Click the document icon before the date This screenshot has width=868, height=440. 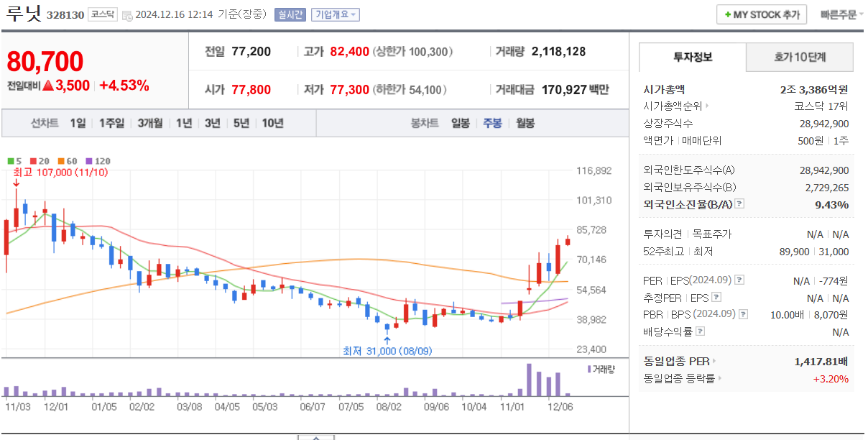point(127,15)
